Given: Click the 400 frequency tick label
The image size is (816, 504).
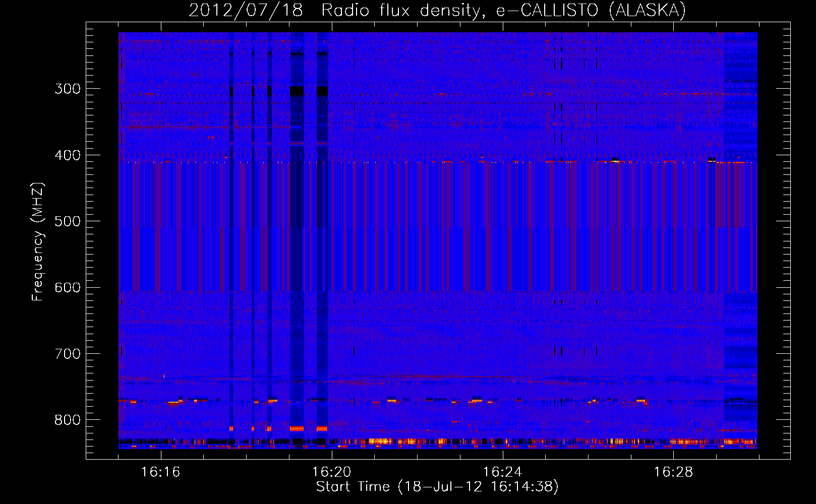Looking at the screenshot, I should (x=68, y=155).
